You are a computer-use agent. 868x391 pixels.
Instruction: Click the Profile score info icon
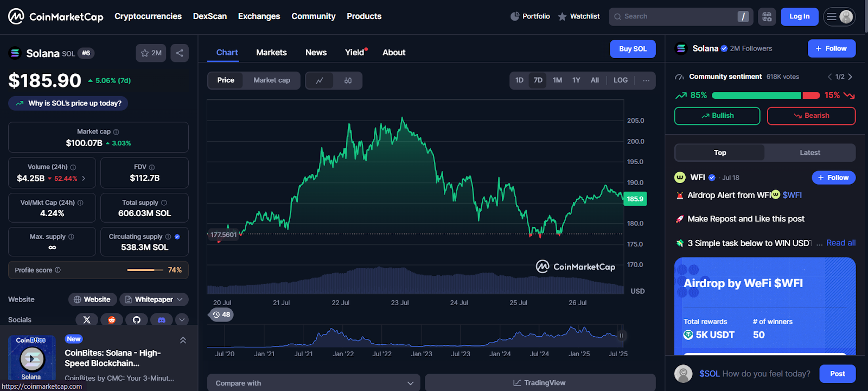[58, 270]
